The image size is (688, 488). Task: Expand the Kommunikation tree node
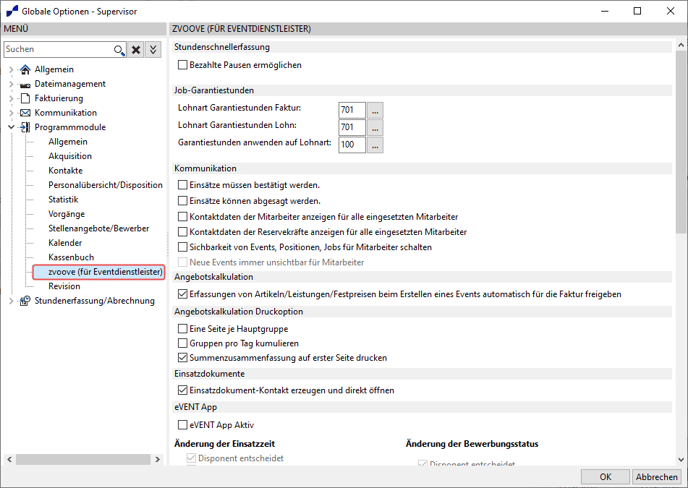click(11, 113)
